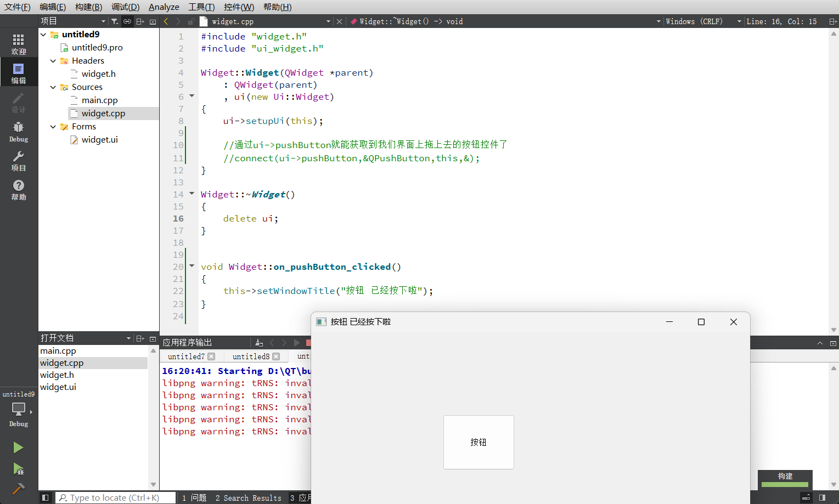Close widget.cpp using the X beside the file selector
The height and width of the screenshot is (504, 839).
point(339,21)
